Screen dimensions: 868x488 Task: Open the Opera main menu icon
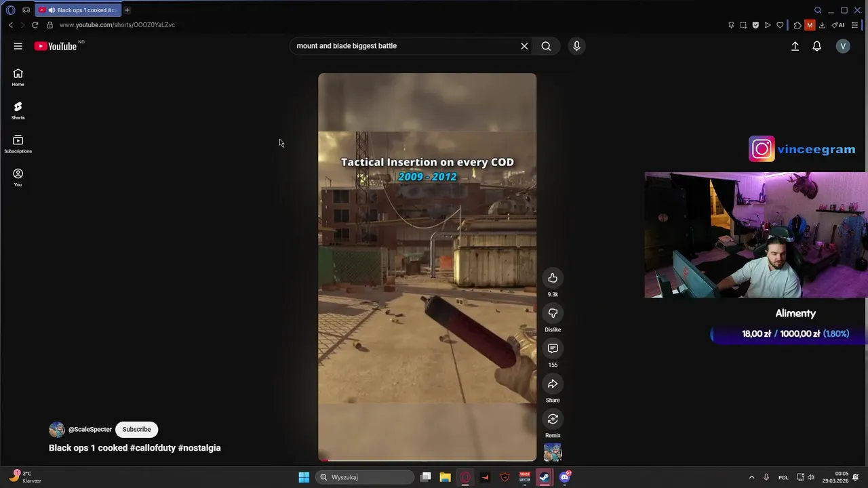[10, 10]
